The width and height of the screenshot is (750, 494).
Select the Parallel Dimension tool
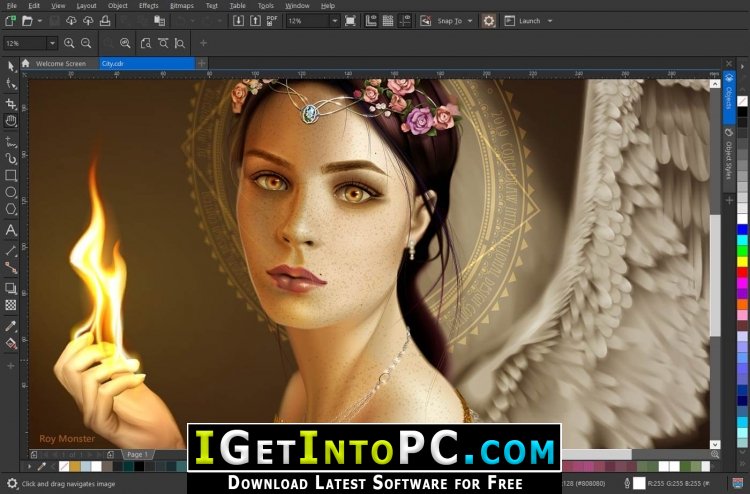point(11,250)
